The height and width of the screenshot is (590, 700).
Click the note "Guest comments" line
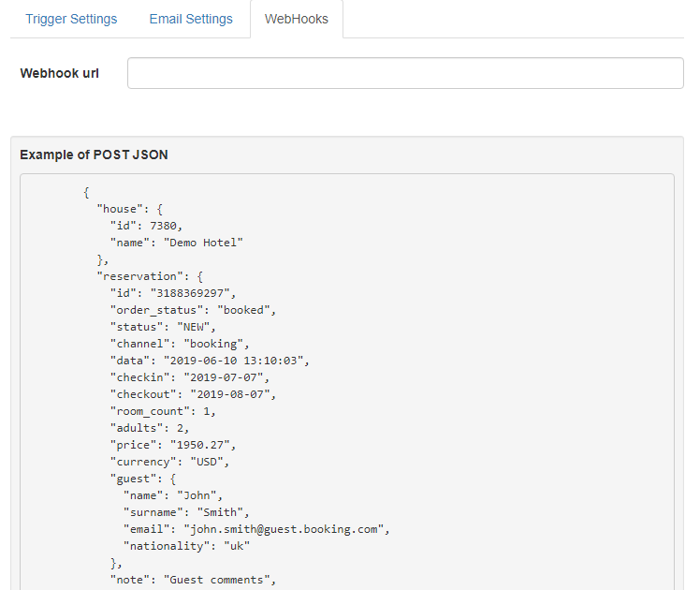pyautogui.click(x=193, y=580)
